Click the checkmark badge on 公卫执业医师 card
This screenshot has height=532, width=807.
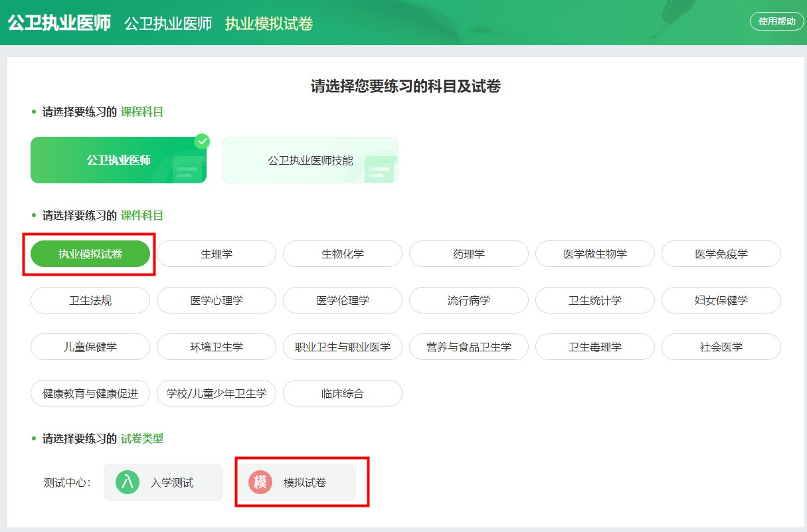coord(201,141)
